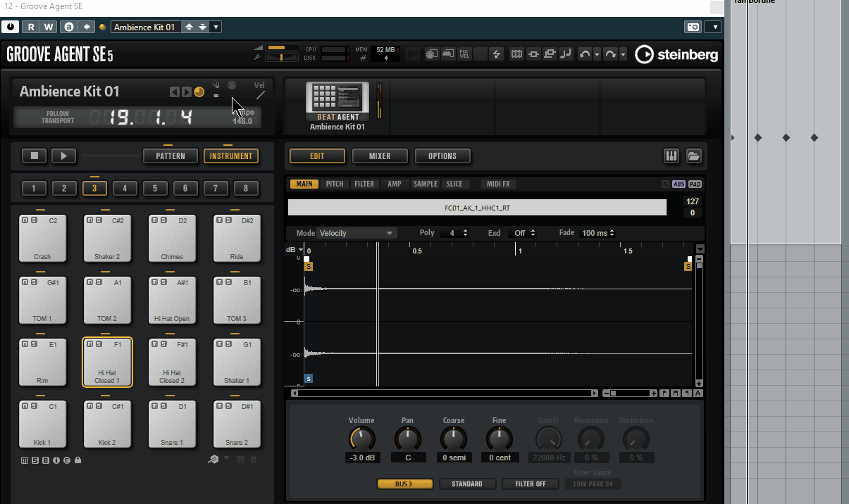Open the dB scale dropdown
The image size is (849, 504).
click(x=295, y=250)
